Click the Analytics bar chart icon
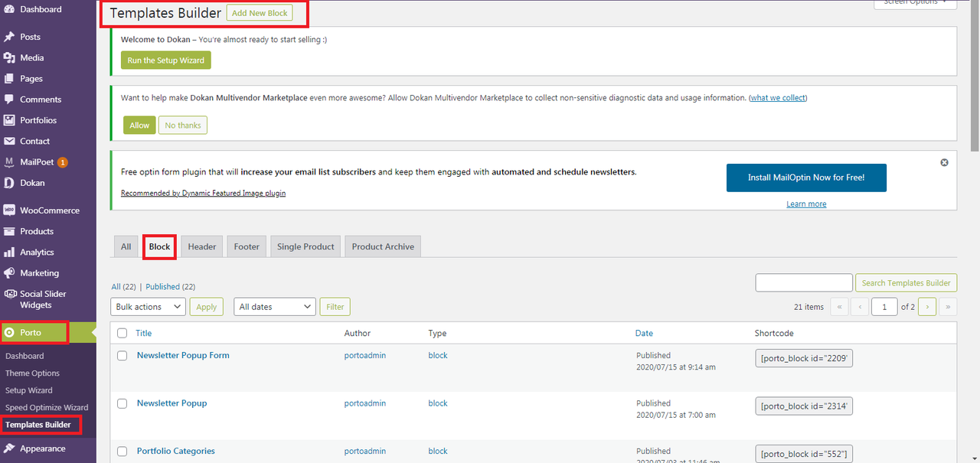This screenshot has height=463, width=980. [9, 252]
